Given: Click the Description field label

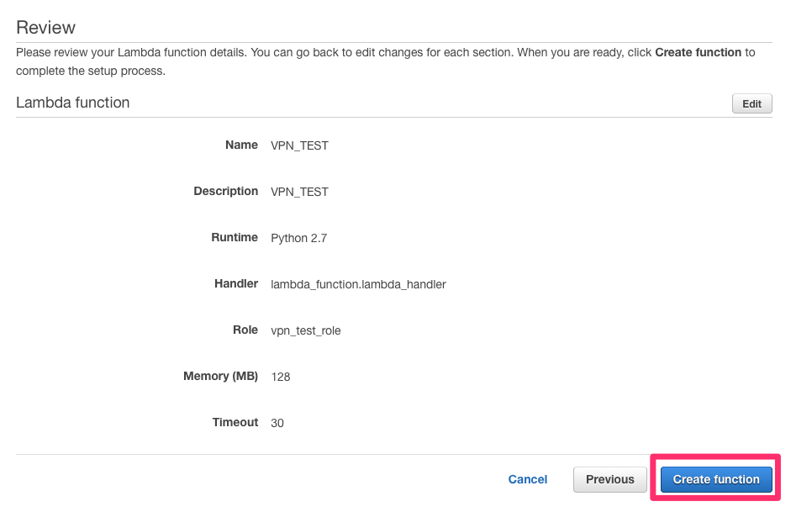Looking at the screenshot, I should coord(225,191).
